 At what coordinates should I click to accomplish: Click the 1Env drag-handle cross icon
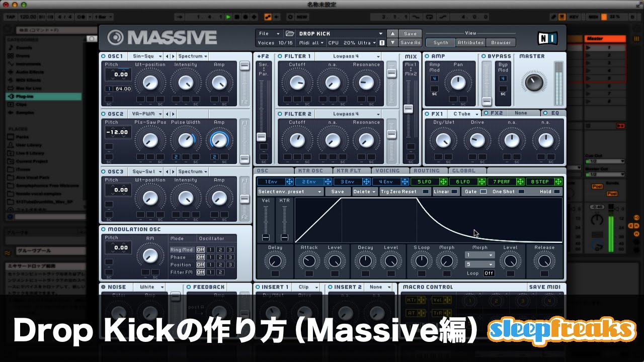pyautogui.click(x=289, y=182)
